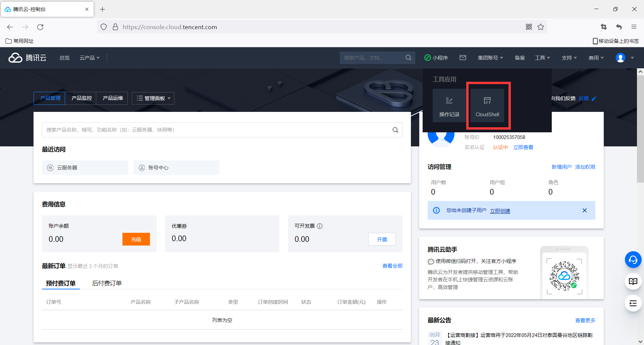Click the 开票 button
This screenshot has width=644, height=345.
tap(382, 239)
